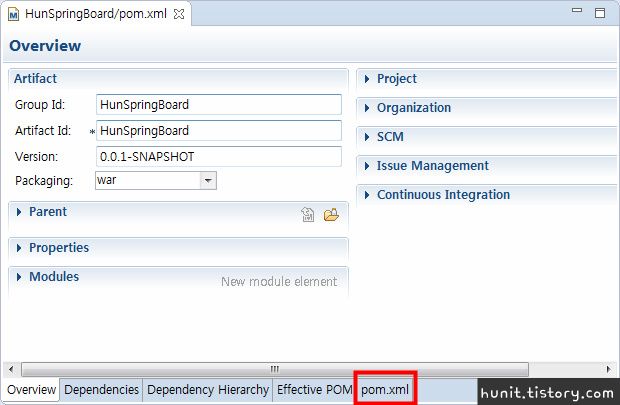The image size is (620, 405).
Task: Click the Artifact Id input field
Action: click(219, 131)
